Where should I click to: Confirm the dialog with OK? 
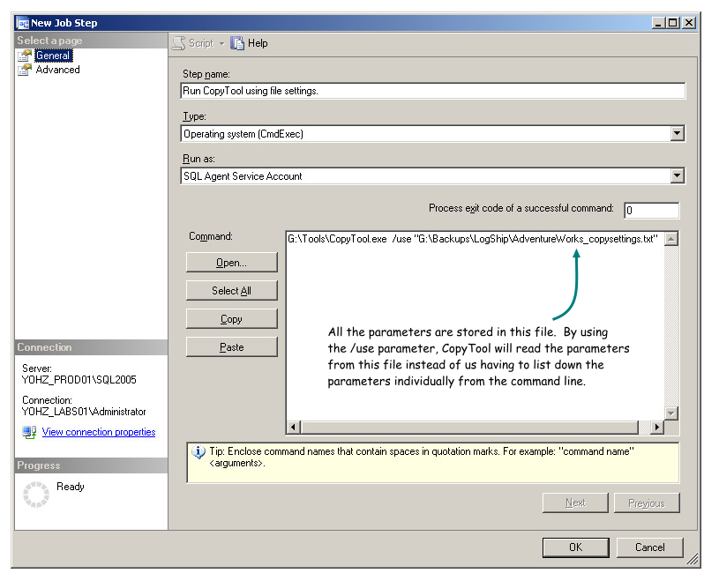[575, 547]
